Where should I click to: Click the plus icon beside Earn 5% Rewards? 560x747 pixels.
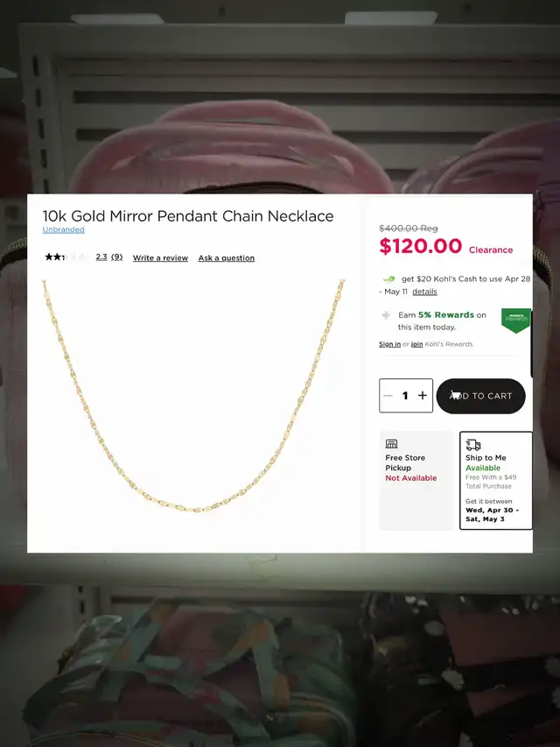[x=386, y=315]
